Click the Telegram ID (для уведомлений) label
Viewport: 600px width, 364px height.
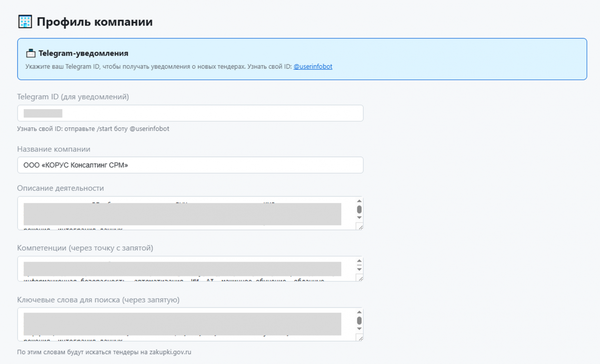[73, 97]
